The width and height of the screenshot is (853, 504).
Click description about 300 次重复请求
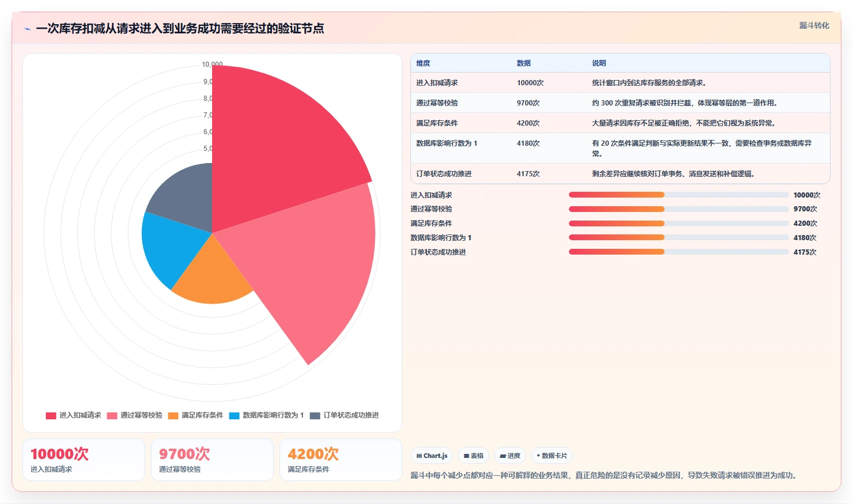[x=686, y=103]
